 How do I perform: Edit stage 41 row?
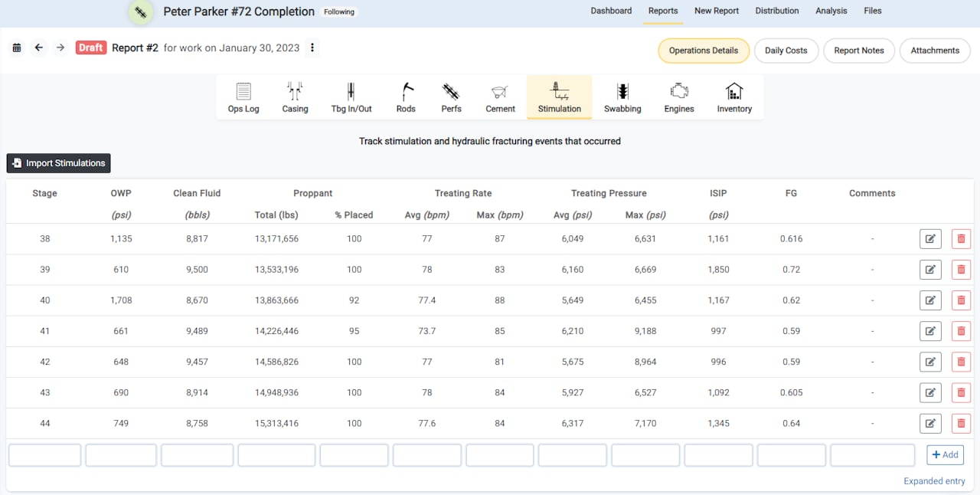930,331
